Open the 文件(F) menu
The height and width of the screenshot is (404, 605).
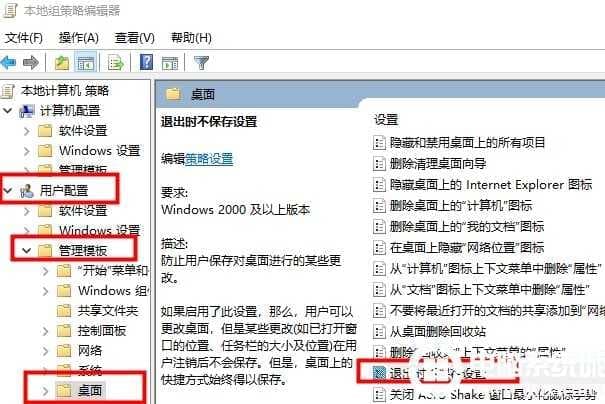point(24,38)
